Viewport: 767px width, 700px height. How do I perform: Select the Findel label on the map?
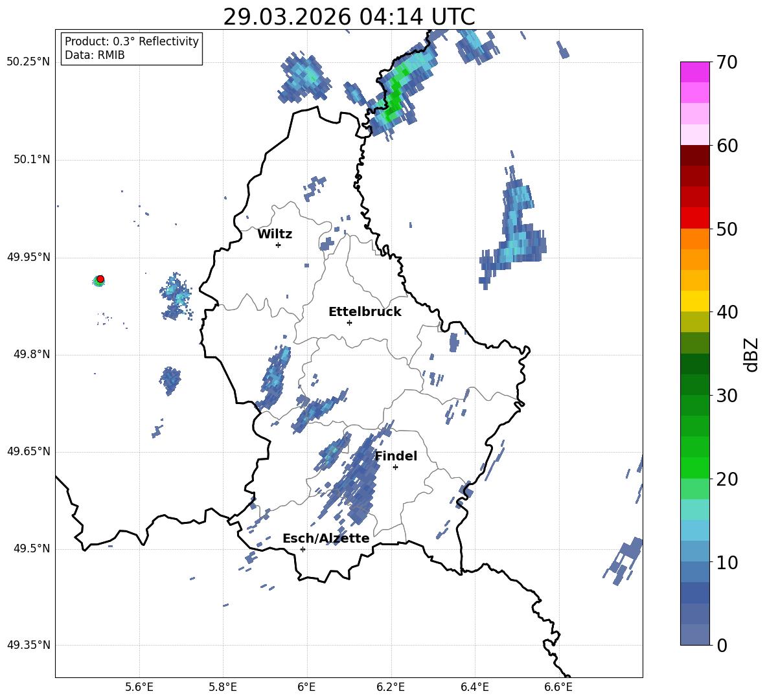coord(396,457)
